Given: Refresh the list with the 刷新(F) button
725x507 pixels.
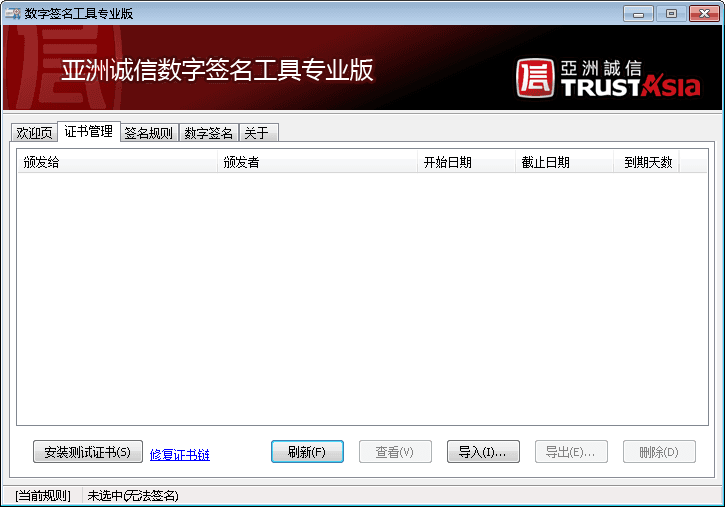Looking at the screenshot, I should pyautogui.click(x=307, y=452).
